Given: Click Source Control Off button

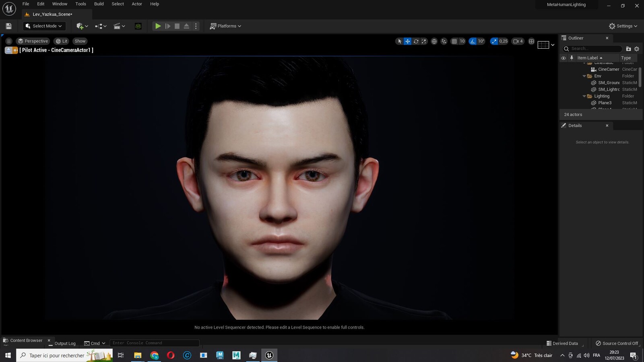Looking at the screenshot, I should coord(617,343).
